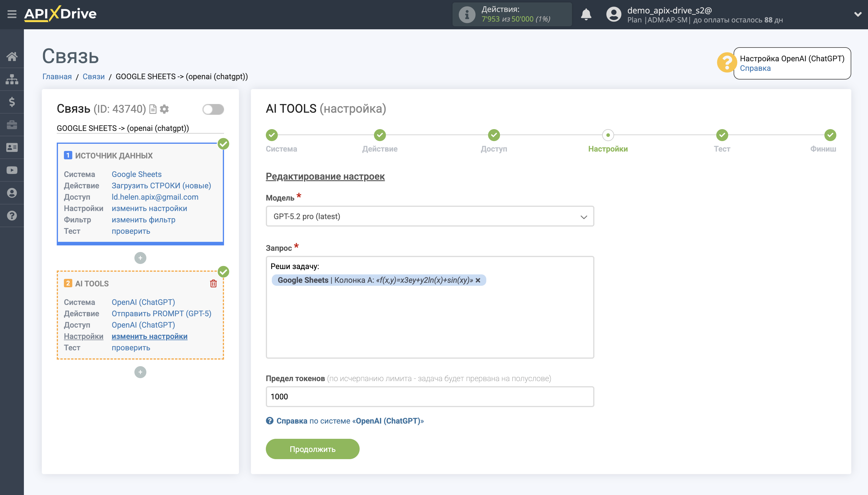Open the help question-mark icon in sidebar

12,216
